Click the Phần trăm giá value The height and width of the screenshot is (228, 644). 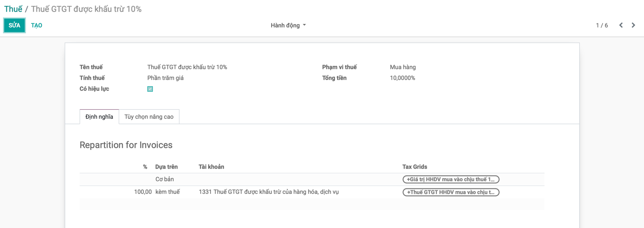click(165, 78)
